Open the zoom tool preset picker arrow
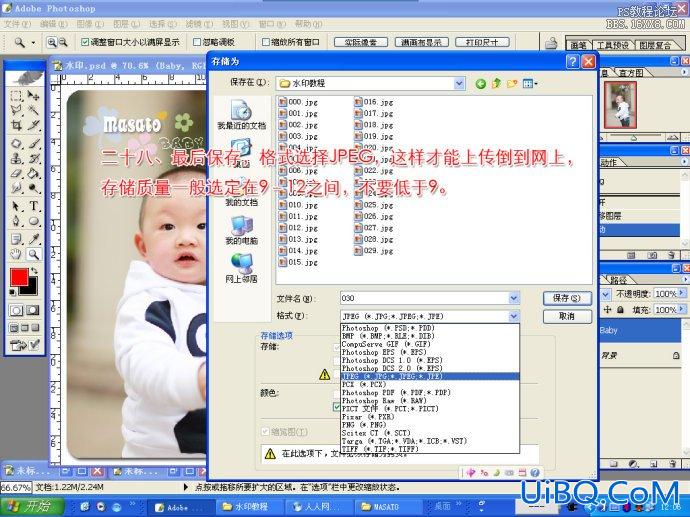The width and height of the screenshot is (690, 517). pyautogui.click(x=33, y=43)
